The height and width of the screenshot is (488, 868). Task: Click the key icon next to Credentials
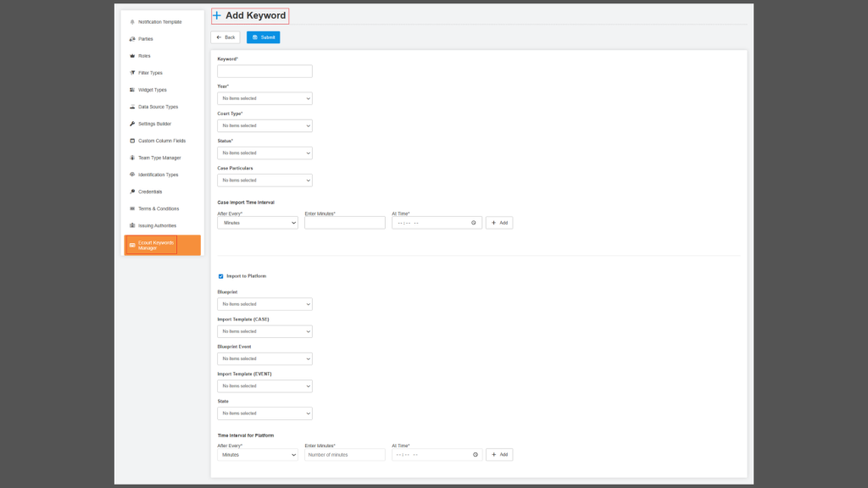131,191
